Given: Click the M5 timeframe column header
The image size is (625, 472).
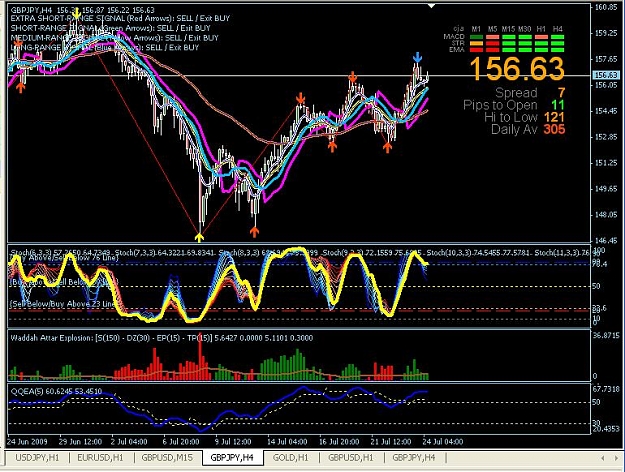Looking at the screenshot, I should click(x=493, y=29).
